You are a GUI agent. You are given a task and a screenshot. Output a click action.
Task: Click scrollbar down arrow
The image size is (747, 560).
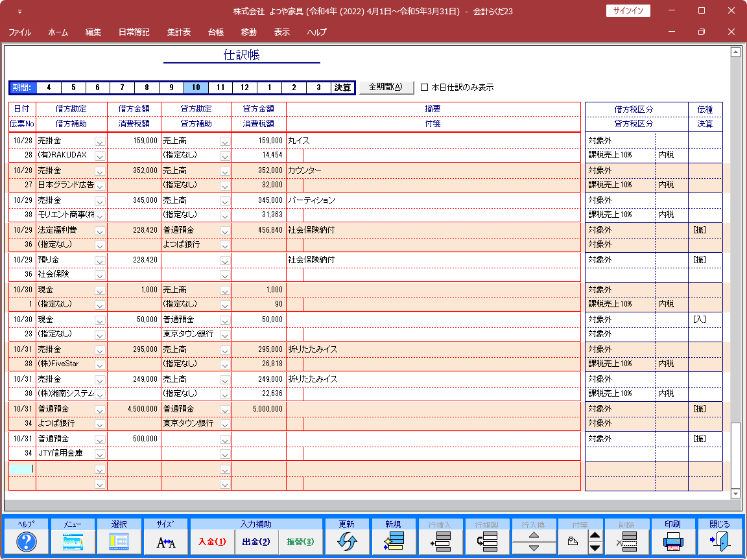click(x=735, y=494)
